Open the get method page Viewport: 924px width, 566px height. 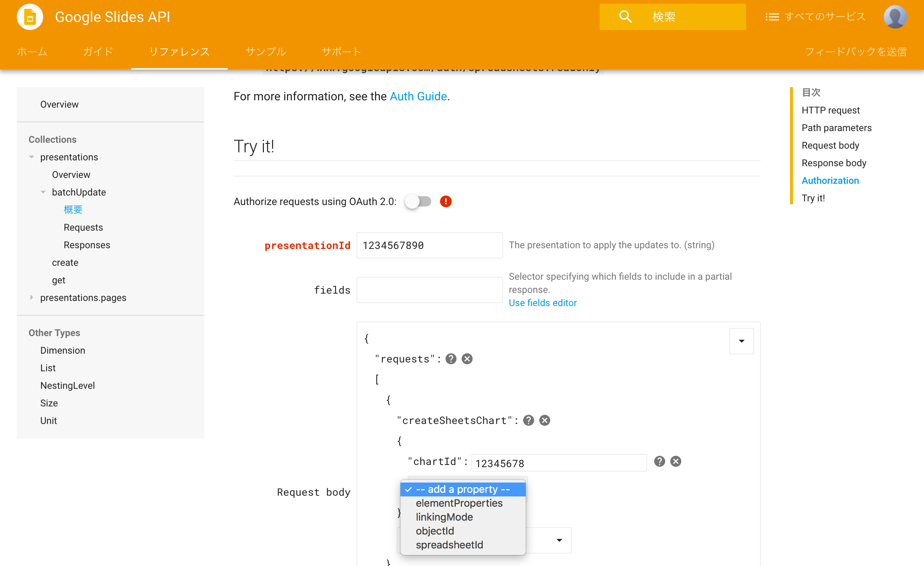coord(59,280)
